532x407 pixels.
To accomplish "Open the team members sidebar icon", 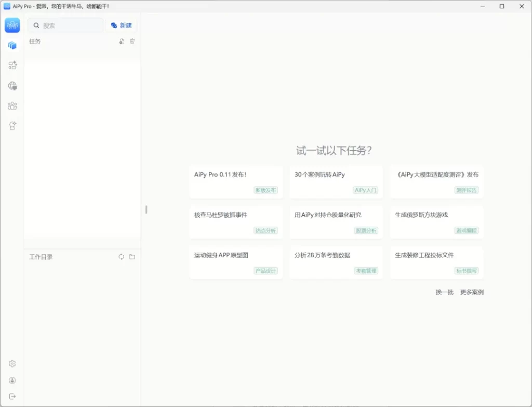I will (x=12, y=106).
